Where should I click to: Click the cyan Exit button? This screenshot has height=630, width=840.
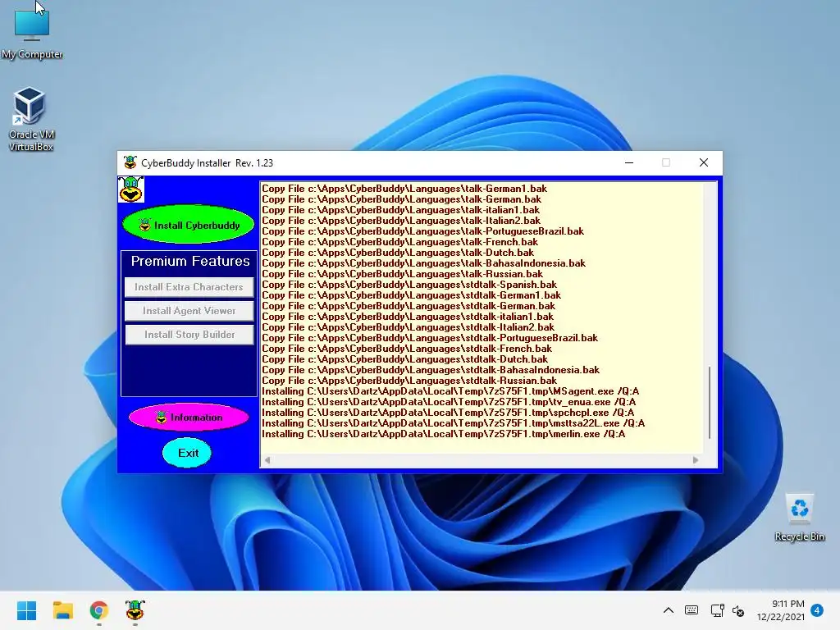pos(188,453)
